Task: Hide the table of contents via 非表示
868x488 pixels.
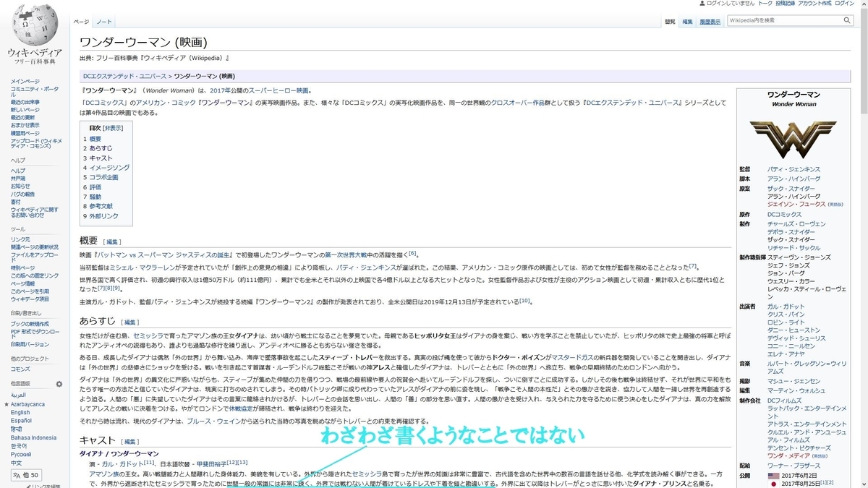Action: [113, 128]
